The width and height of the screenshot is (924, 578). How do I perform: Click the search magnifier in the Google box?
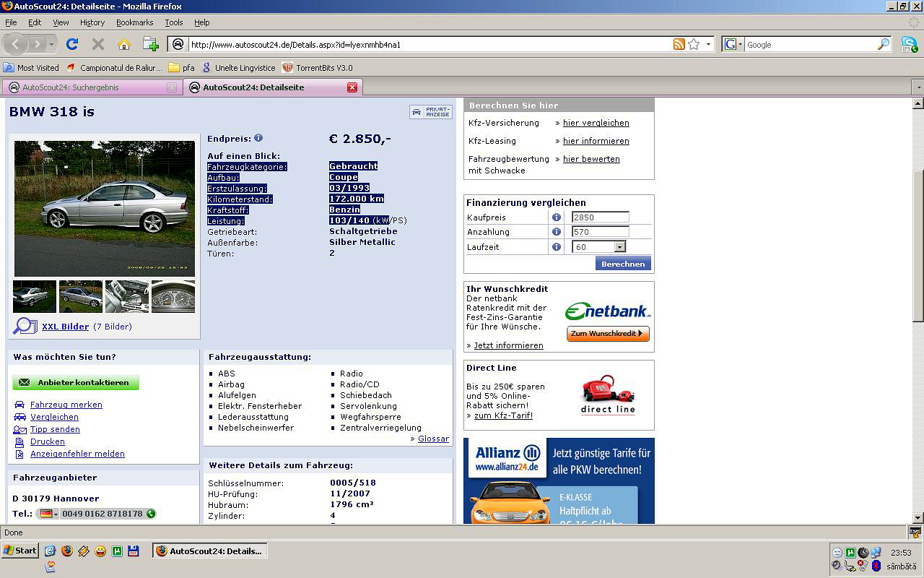(x=884, y=44)
